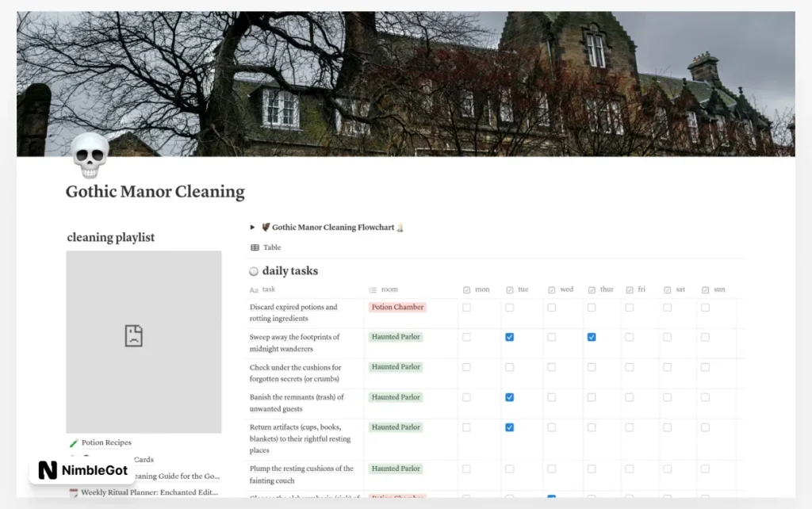Switch to the Table view tab
Viewport: 812px width, 509px height.
click(x=266, y=247)
